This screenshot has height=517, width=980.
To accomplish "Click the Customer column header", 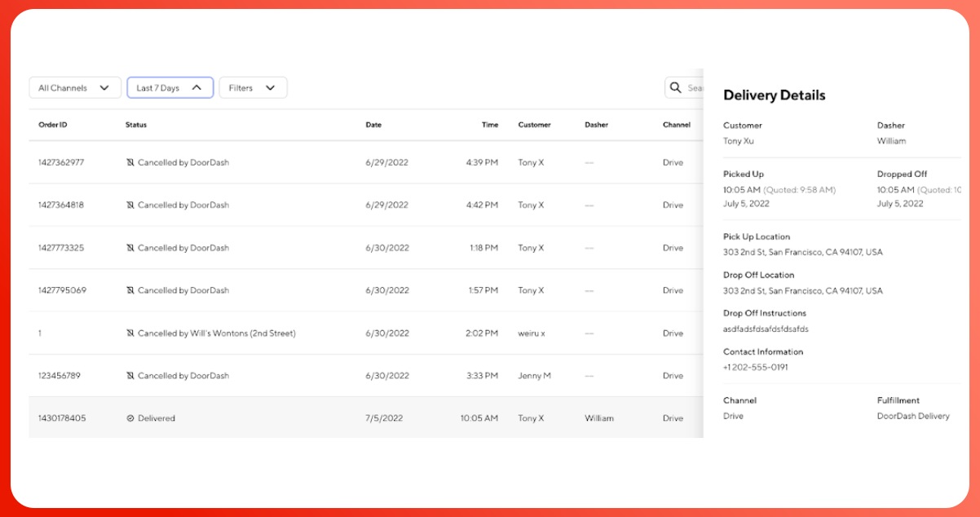I will click(534, 125).
